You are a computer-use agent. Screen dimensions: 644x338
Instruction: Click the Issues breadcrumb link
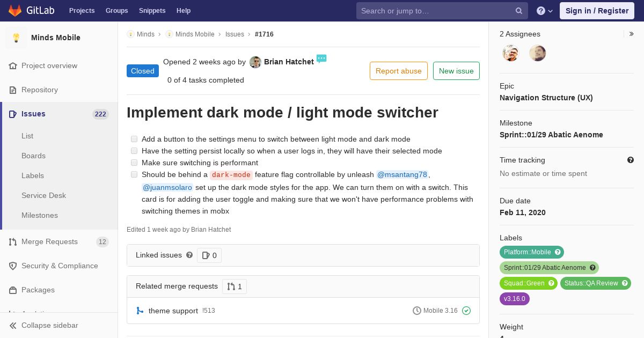235,34
